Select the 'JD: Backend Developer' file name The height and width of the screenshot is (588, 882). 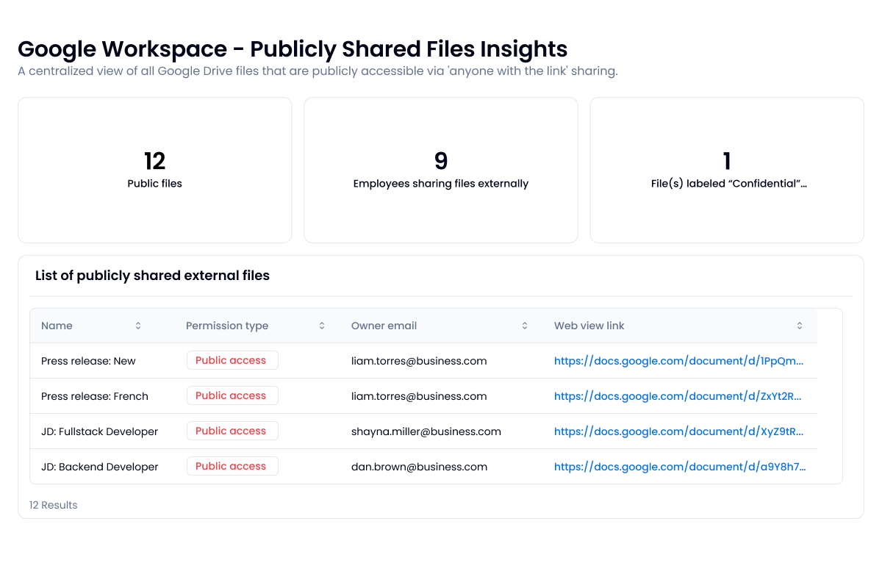pyautogui.click(x=99, y=466)
